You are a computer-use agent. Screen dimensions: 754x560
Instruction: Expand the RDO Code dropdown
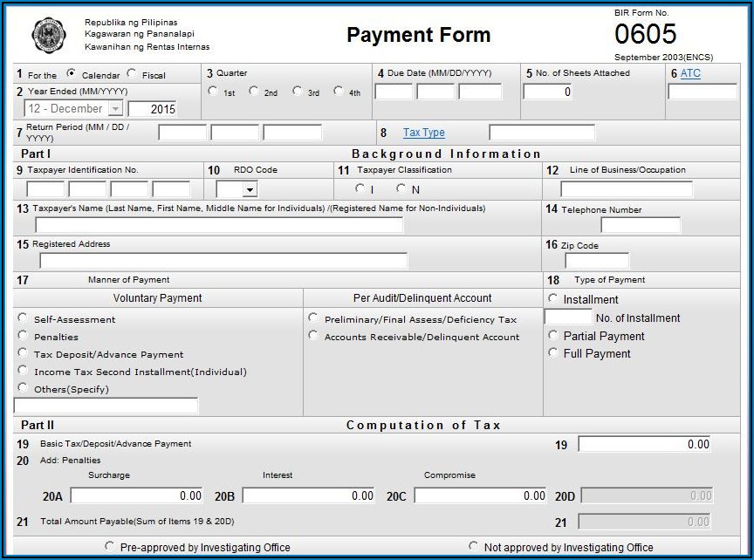tap(250, 189)
